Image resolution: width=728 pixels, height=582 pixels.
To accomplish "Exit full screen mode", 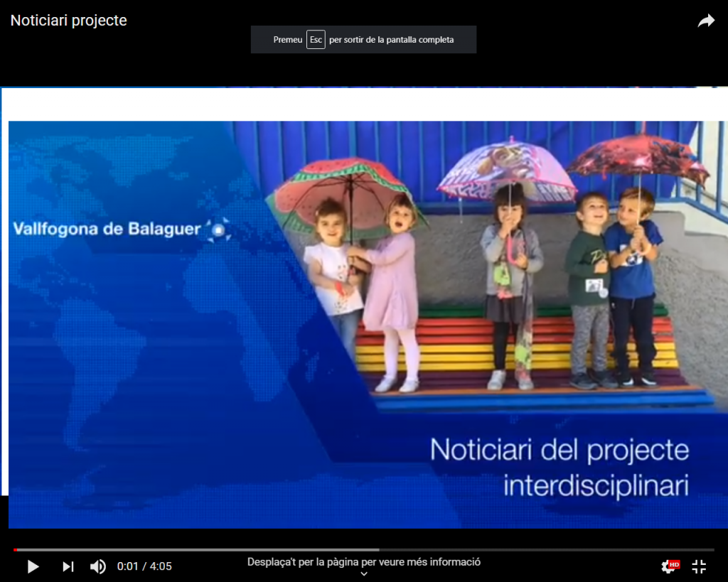I will (x=699, y=566).
